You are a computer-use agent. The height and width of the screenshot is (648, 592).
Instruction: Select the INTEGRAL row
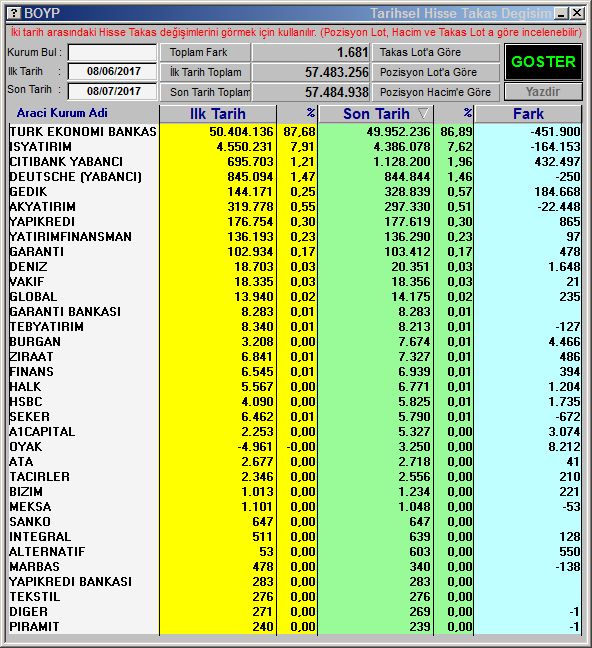(295, 537)
